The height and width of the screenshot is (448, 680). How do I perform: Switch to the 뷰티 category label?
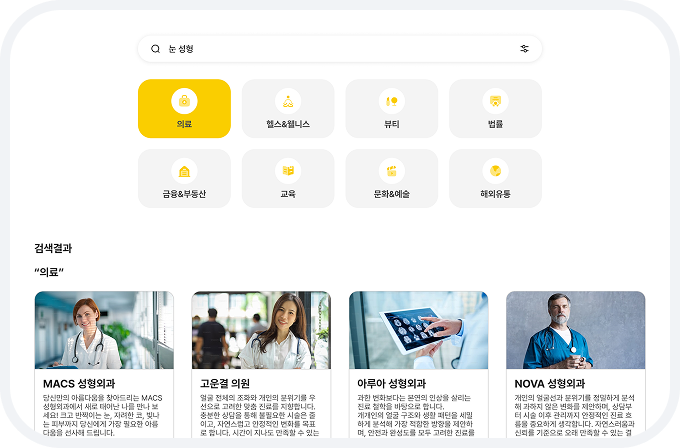point(392,124)
